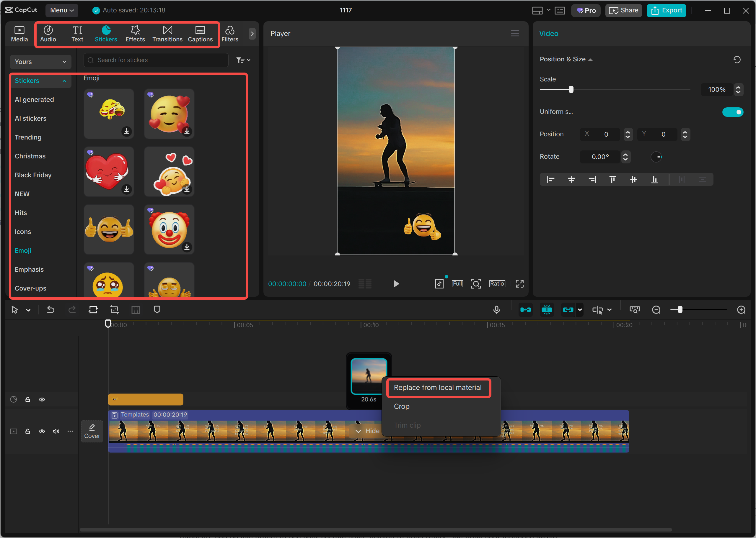Enable the linking toggle in the timeline toolbar
The image size is (756, 538).
[568, 309]
